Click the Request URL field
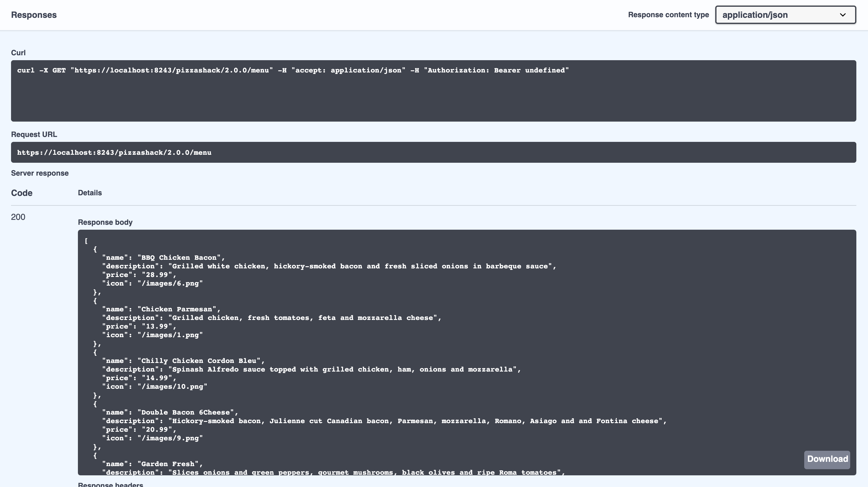 pos(115,152)
